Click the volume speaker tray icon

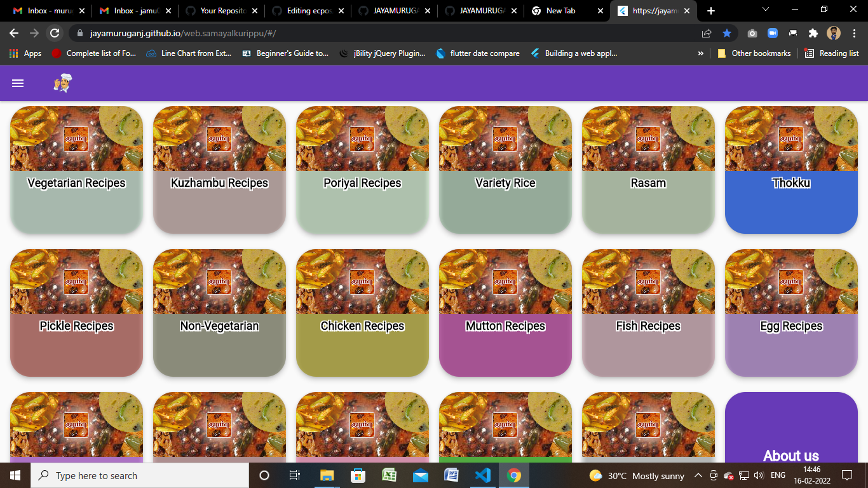(759, 475)
